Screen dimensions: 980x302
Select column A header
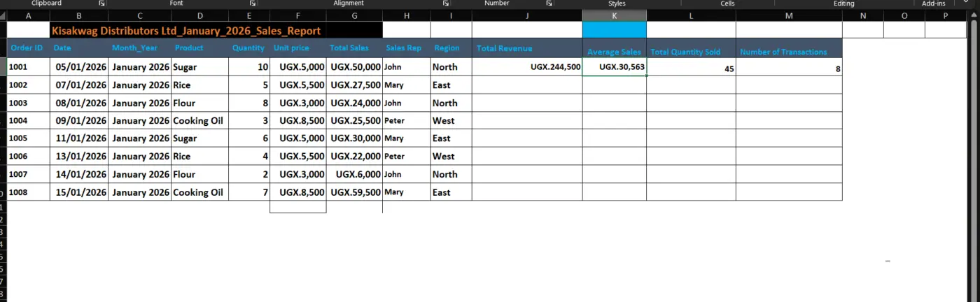point(28,15)
